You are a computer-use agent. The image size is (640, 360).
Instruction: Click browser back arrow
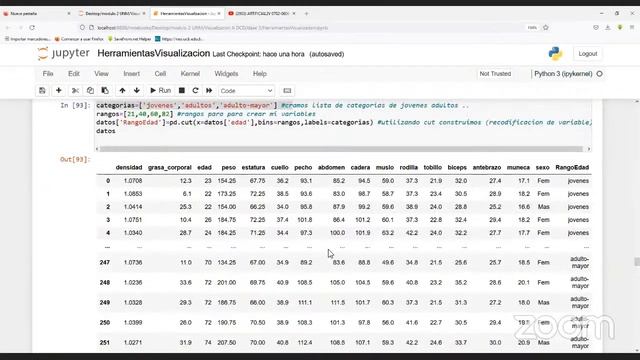click(x=7, y=28)
